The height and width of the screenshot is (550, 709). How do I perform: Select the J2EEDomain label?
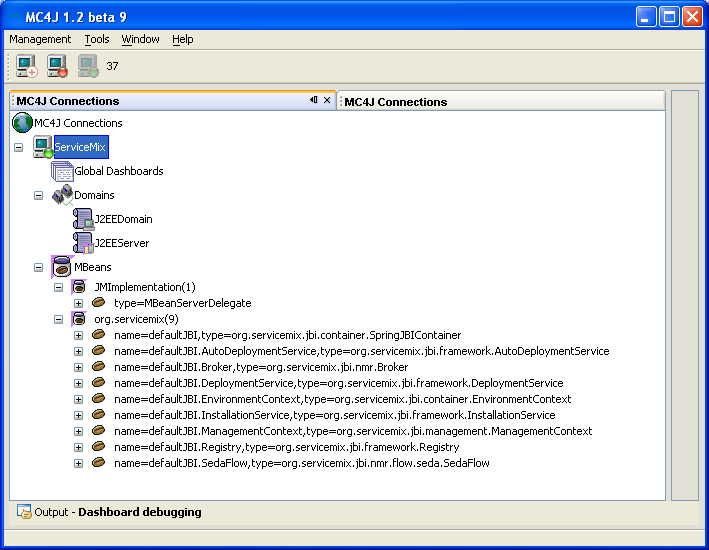coord(123,219)
